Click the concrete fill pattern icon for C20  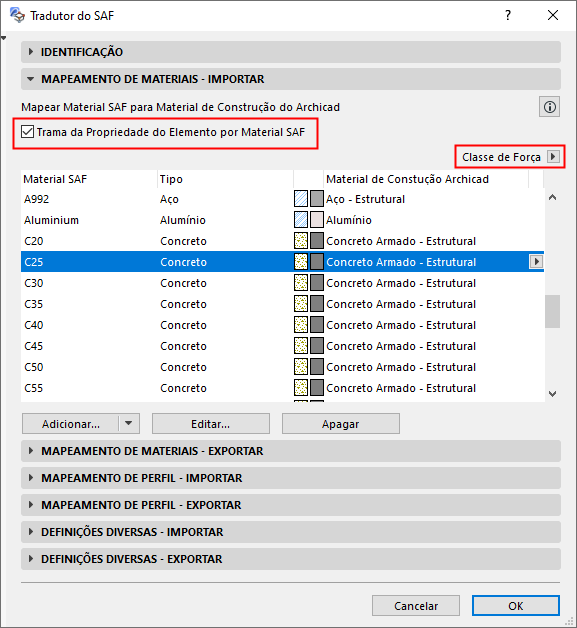301,241
